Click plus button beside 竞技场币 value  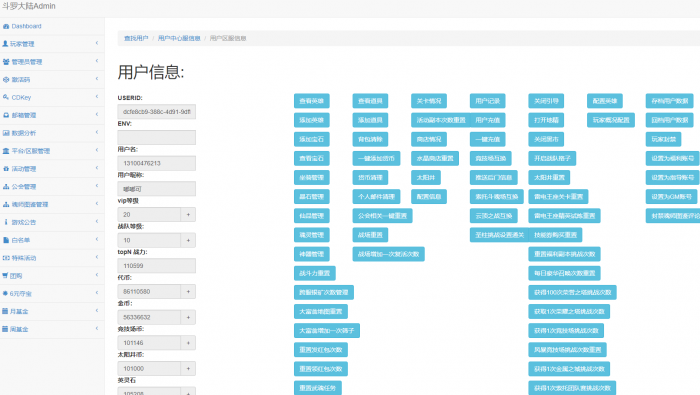point(188,343)
